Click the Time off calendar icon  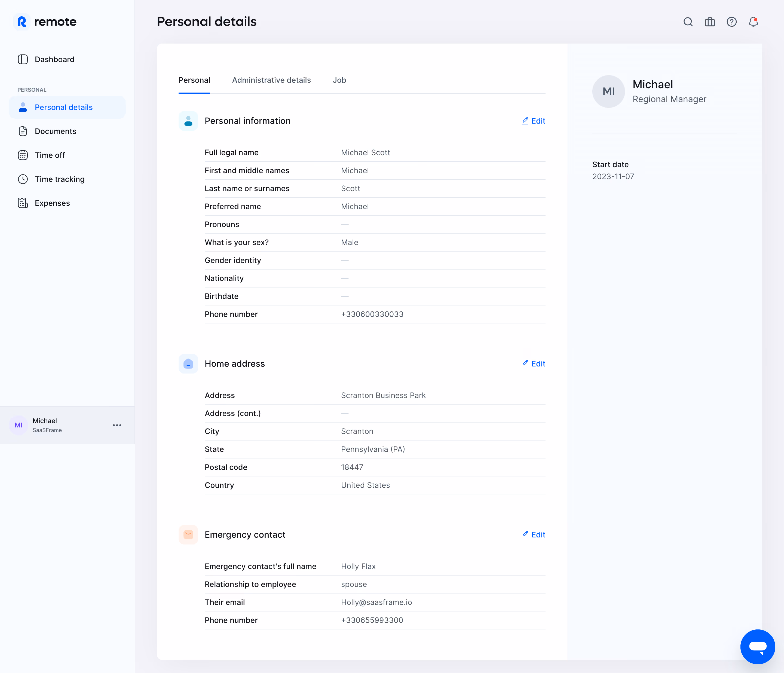[x=23, y=155]
